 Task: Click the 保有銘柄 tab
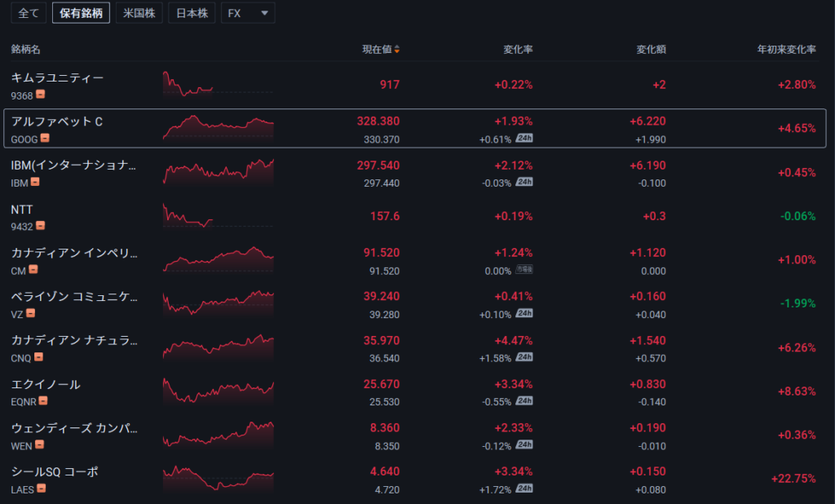(x=81, y=13)
